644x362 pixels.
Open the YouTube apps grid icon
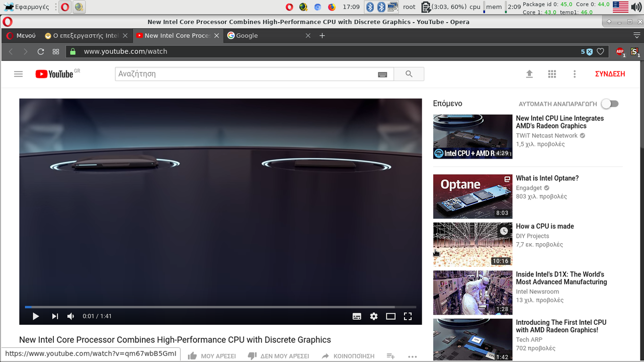click(552, 74)
